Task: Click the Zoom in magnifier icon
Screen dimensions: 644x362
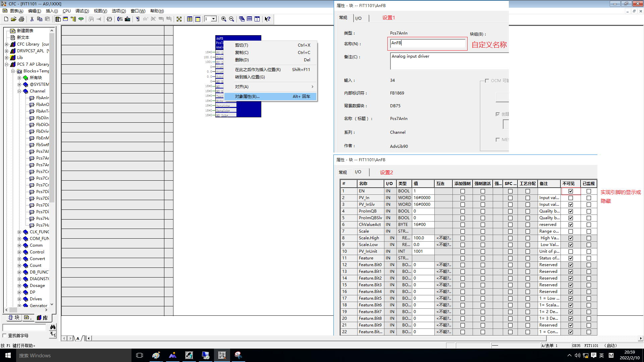Action: tap(224, 19)
